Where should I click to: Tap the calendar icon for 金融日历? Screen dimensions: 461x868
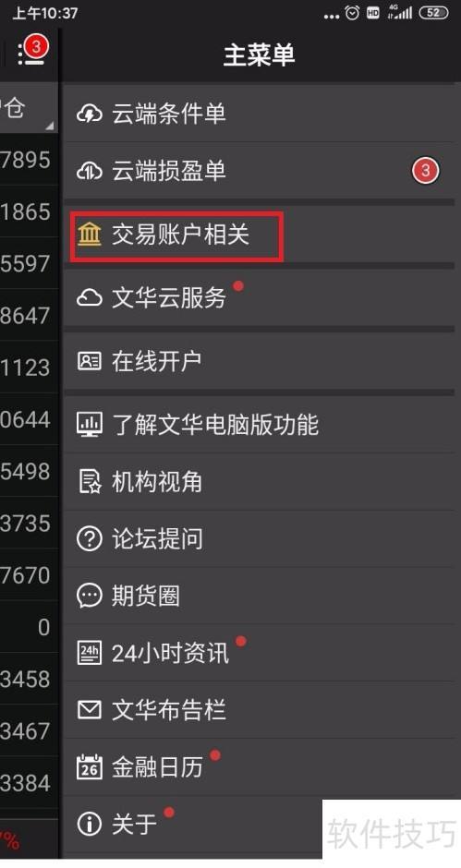tap(90, 767)
